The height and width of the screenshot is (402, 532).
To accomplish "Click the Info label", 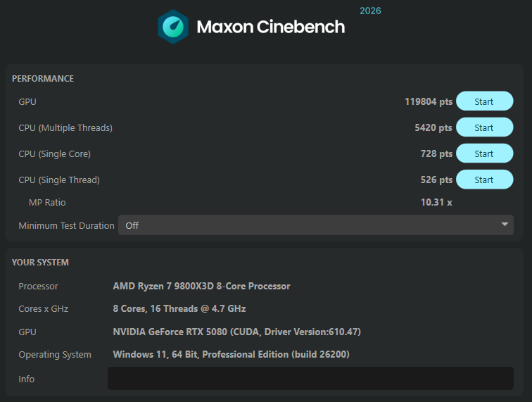I will point(27,379).
